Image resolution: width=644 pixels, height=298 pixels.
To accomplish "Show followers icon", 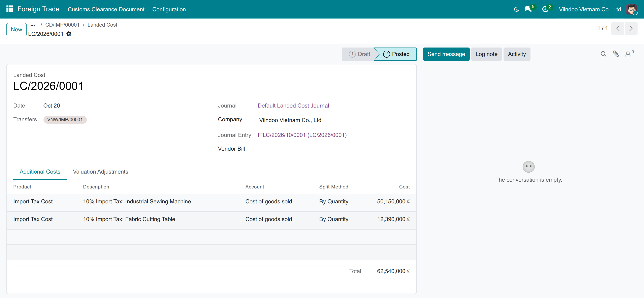I will pyautogui.click(x=629, y=54).
